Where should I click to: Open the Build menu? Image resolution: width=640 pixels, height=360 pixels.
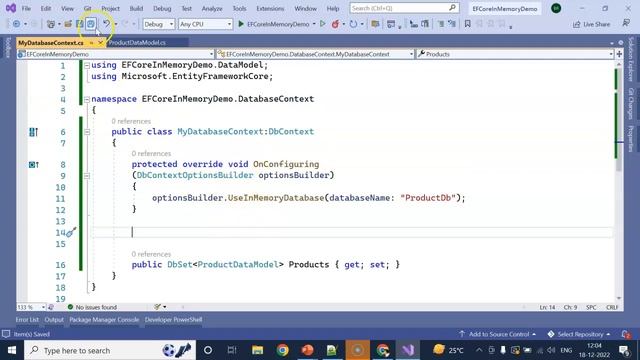point(136,8)
